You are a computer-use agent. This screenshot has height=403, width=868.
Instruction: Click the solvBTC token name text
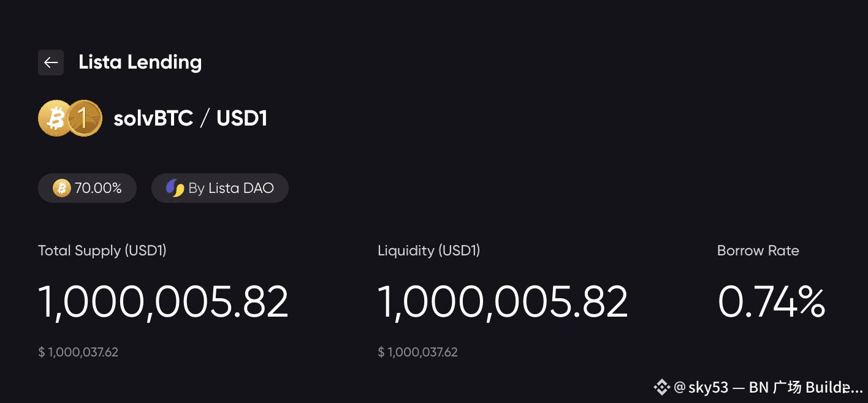[x=153, y=118]
